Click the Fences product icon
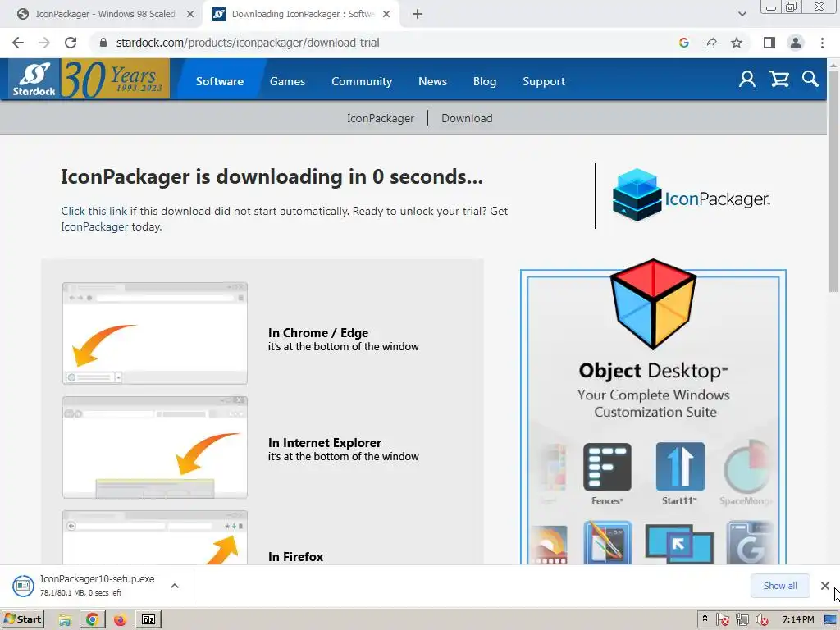 (x=607, y=467)
